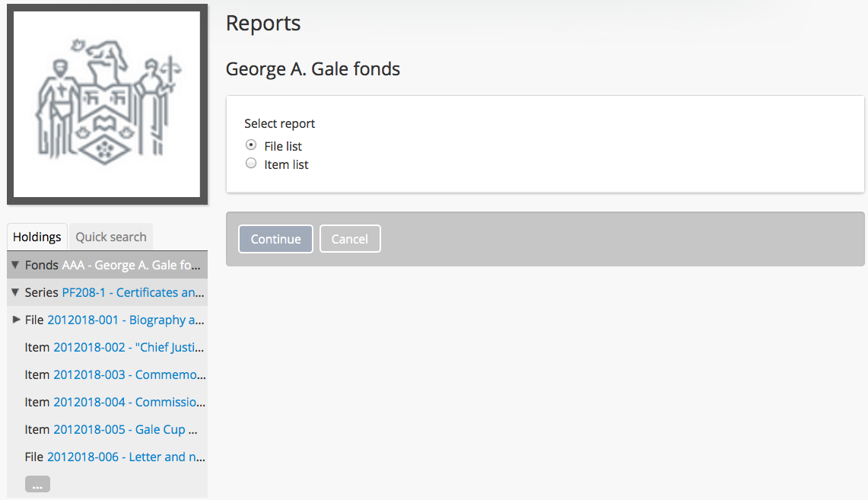868x500 pixels.
Task: Switch to the Quick search tab
Action: 110,237
